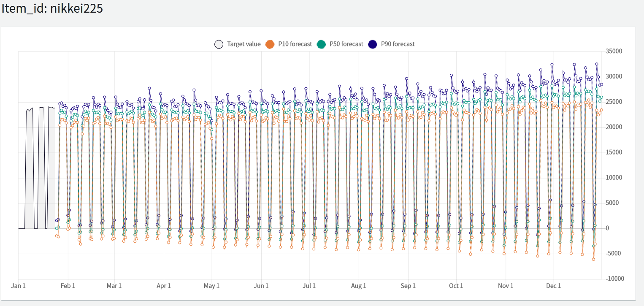Select the 'Dec 1' x-axis label

[554, 286]
